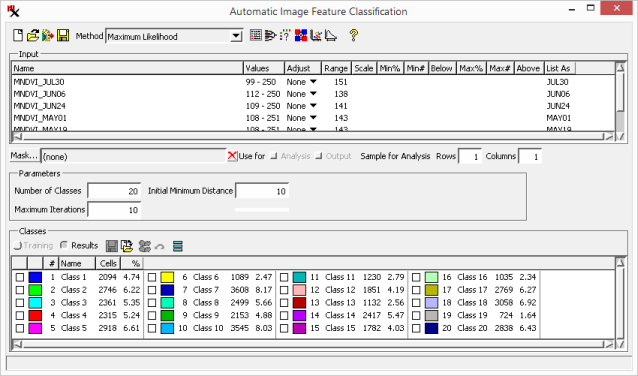Click the Open folder toolbar icon
638x376 pixels.
tap(33, 35)
